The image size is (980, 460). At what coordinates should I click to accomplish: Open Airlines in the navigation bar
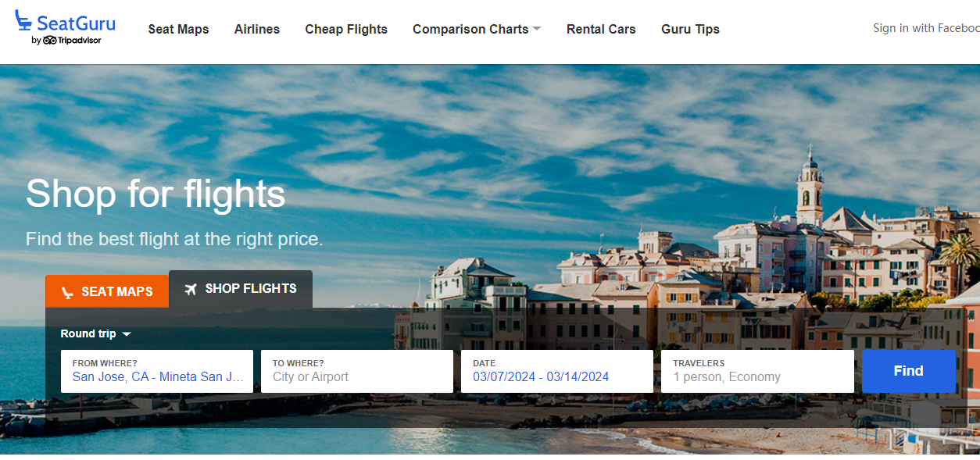tap(257, 29)
